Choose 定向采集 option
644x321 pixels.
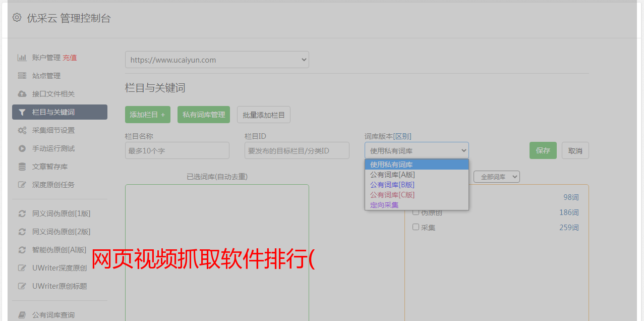(x=417, y=205)
